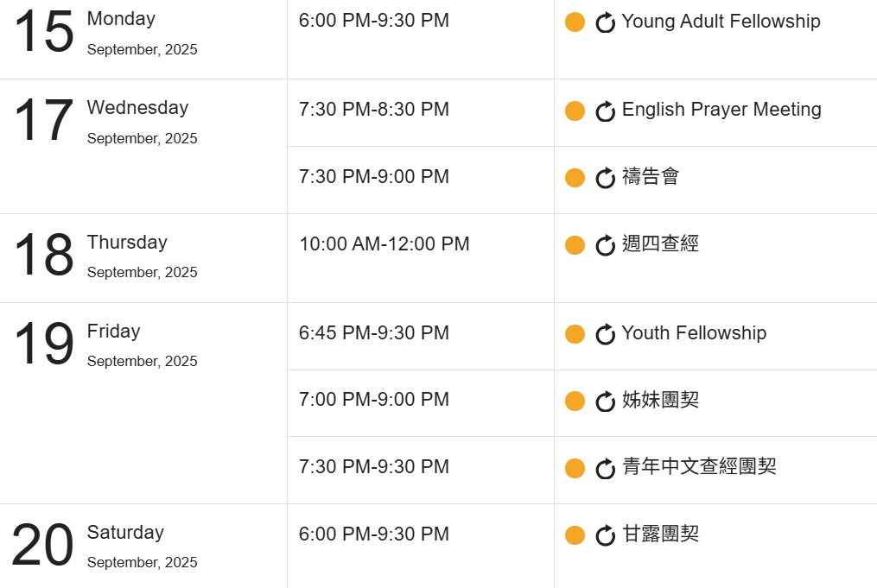Click the 10:00 AM-12:00 PM time slot

point(384,243)
